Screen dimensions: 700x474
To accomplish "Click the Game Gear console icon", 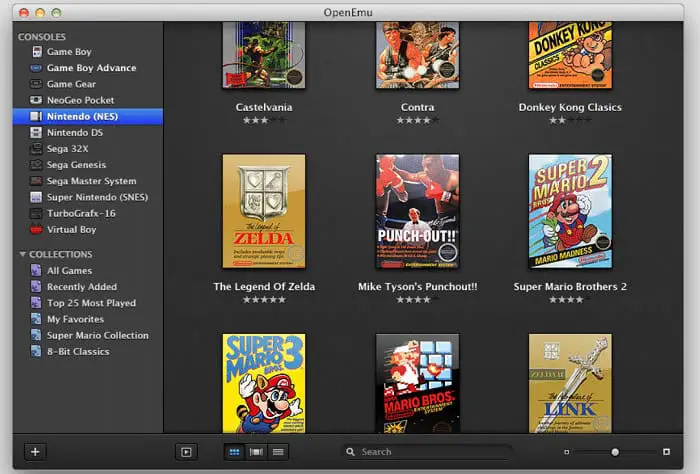I will pos(36,84).
